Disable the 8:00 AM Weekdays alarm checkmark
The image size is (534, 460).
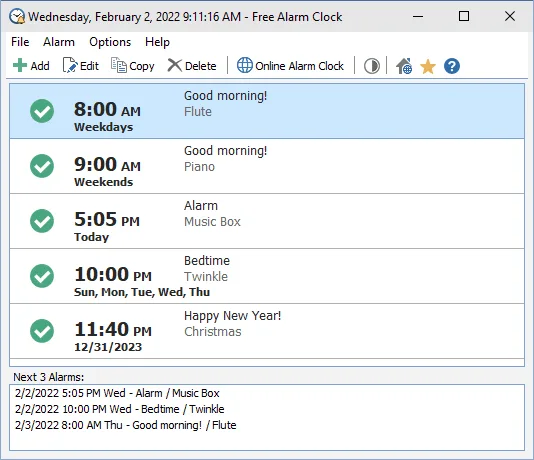click(42, 111)
